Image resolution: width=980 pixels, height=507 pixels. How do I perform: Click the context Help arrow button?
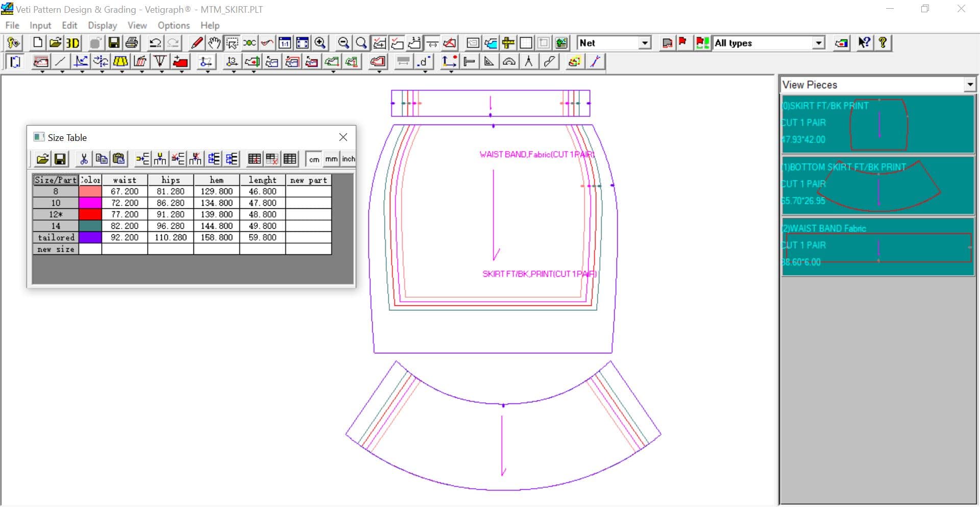point(864,43)
